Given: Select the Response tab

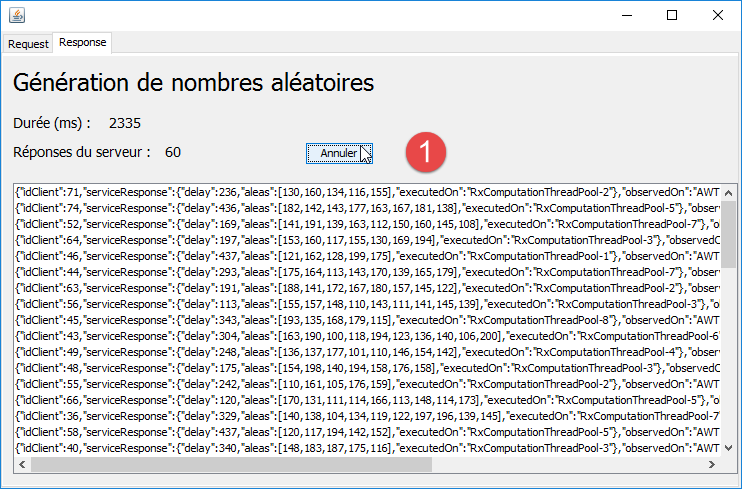Looking at the screenshot, I should pos(82,43).
